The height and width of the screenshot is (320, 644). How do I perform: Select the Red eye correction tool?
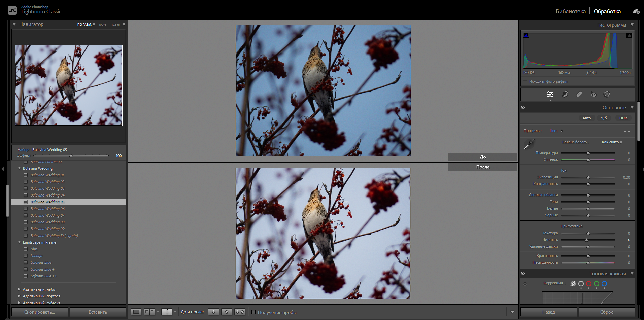point(594,94)
